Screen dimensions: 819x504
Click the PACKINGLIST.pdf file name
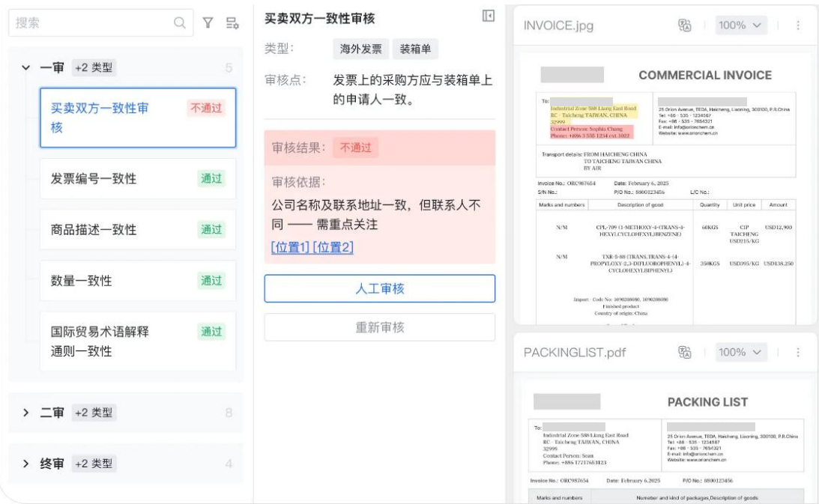click(x=575, y=353)
